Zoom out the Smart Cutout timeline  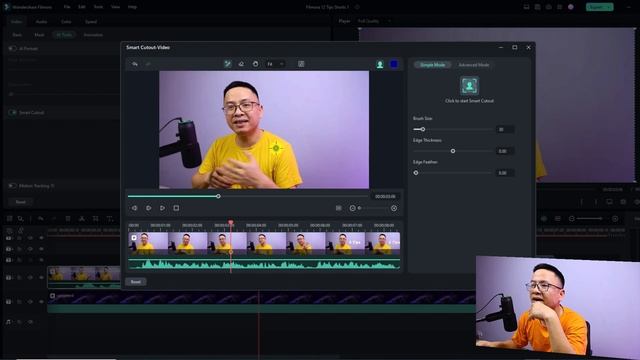[352, 208]
